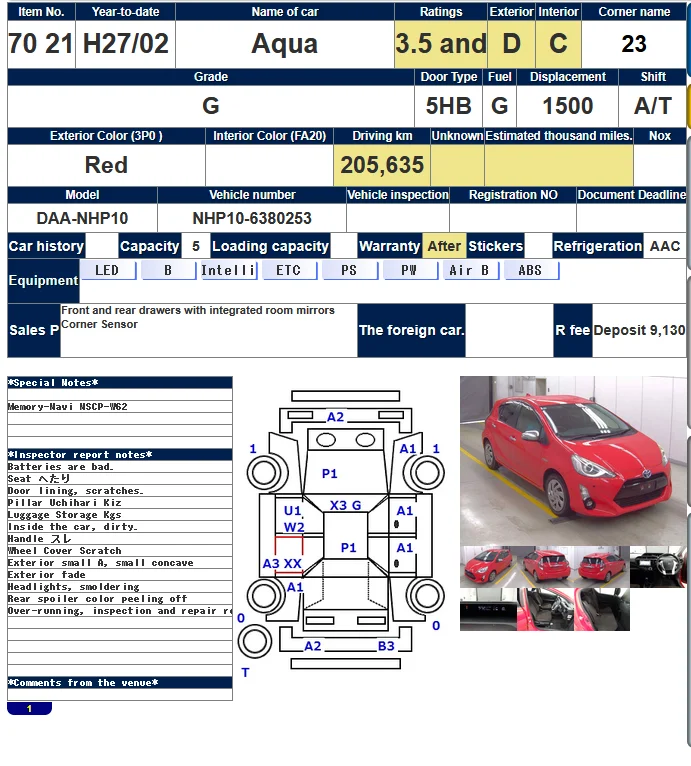Click the X3 G windshield marking
The height and width of the screenshot is (766, 691).
(346, 505)
